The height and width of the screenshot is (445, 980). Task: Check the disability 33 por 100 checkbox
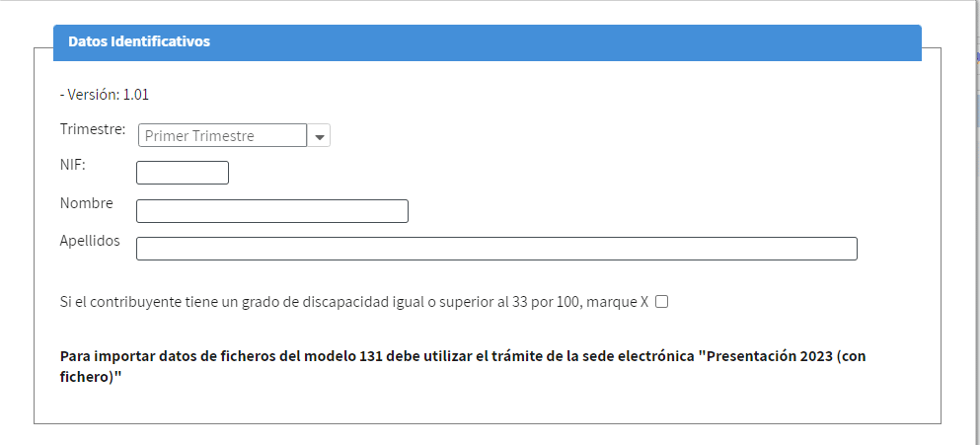(x=662, y=302)
